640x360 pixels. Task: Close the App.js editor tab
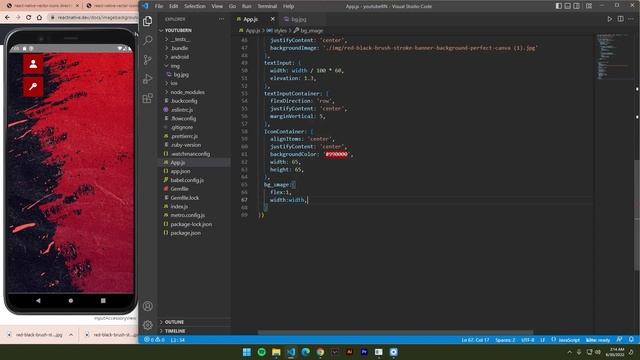[x=273, y=19]
